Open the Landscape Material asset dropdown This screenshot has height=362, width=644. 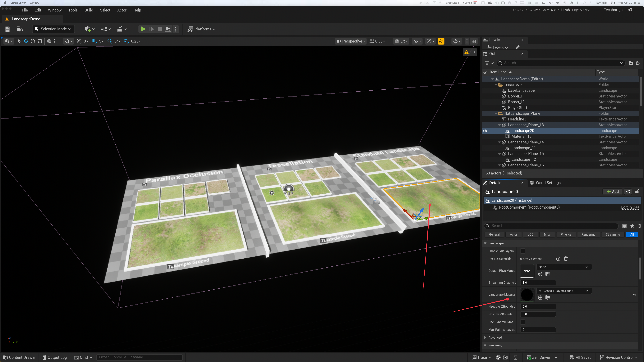coord(564,291)
